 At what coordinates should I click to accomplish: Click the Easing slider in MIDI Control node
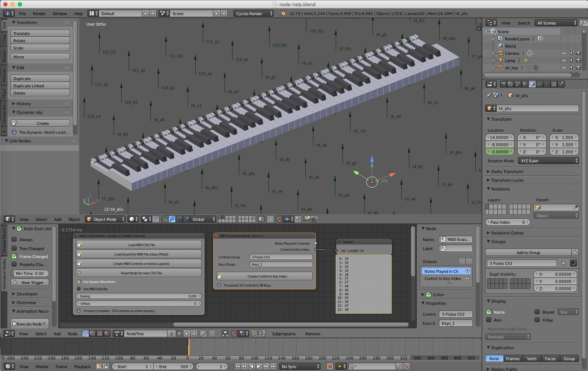pyautogui.click(x=139, y=296)
